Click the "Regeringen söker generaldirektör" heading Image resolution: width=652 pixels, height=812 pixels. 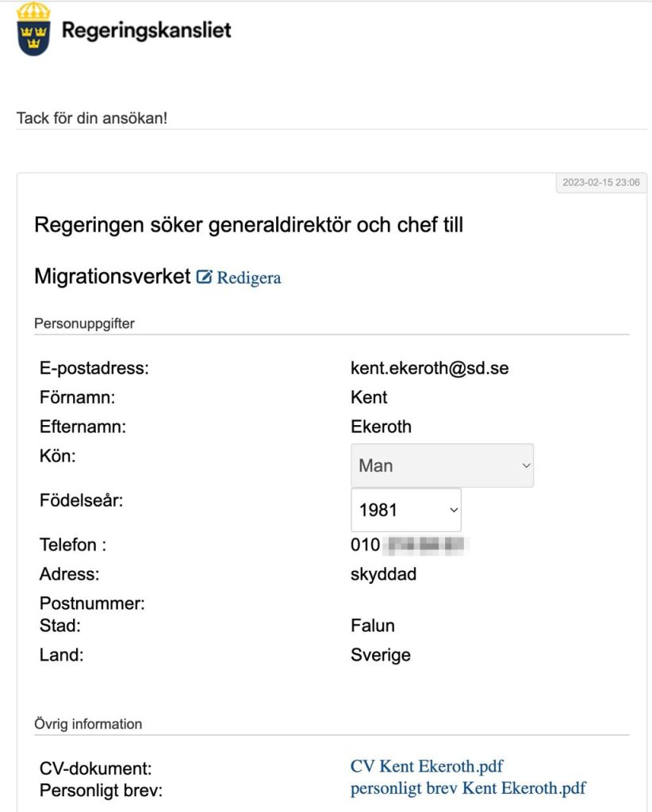pyautogui.click(x=248, y=225)
